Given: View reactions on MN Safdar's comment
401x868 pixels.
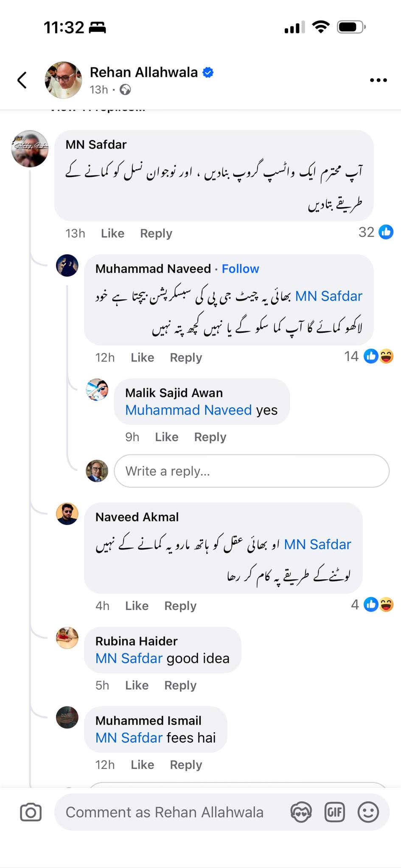Looking at the screenshot, I should (376, 232).
